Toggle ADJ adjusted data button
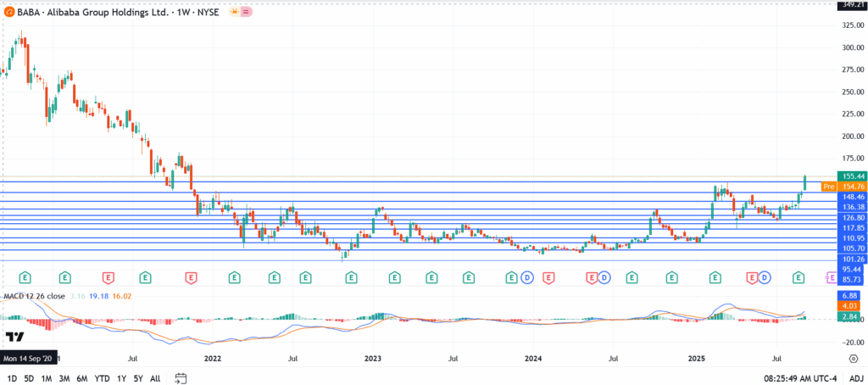Viewport: 868px width, 385px height. [856, 379]
